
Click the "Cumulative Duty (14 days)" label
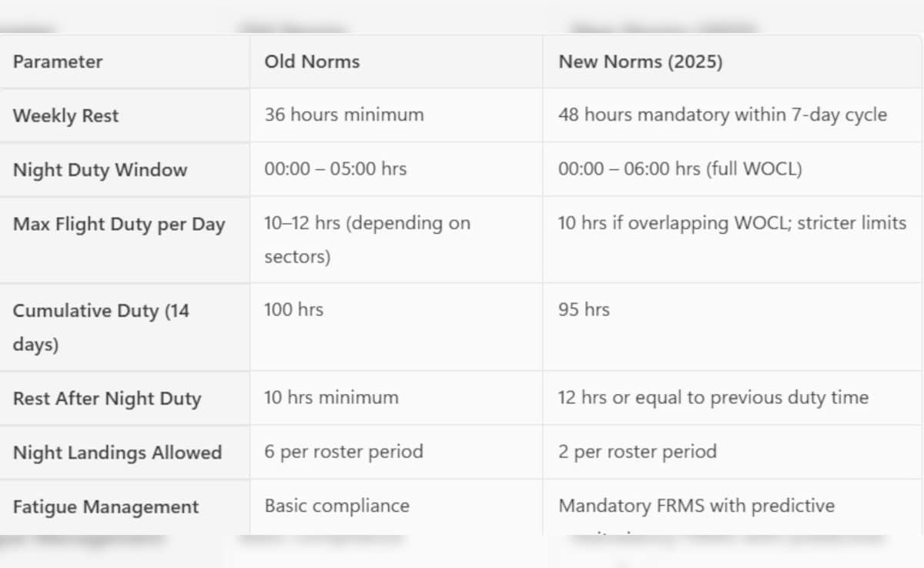pos(101,327)
